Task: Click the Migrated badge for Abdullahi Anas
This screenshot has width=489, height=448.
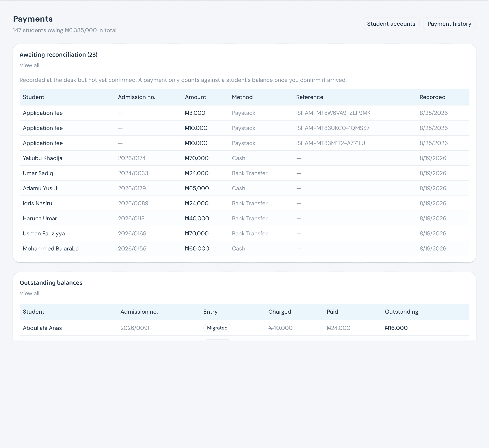Action: pos(217,328)
